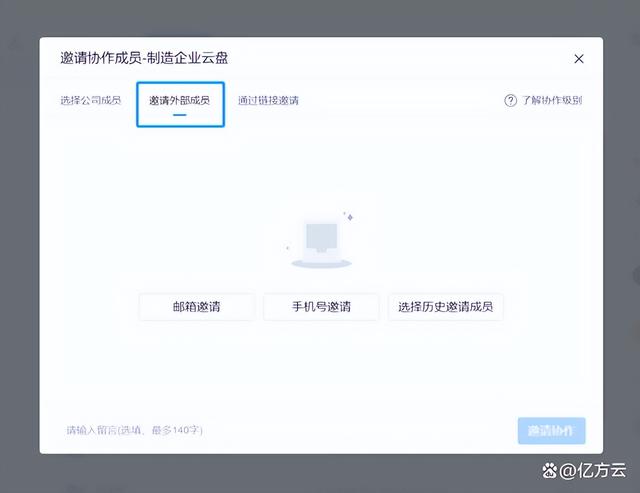Viewport: 640px width, 493px height.
Task: Open the 通过链接邀请 tab
Action: click(x=268, y=100)
